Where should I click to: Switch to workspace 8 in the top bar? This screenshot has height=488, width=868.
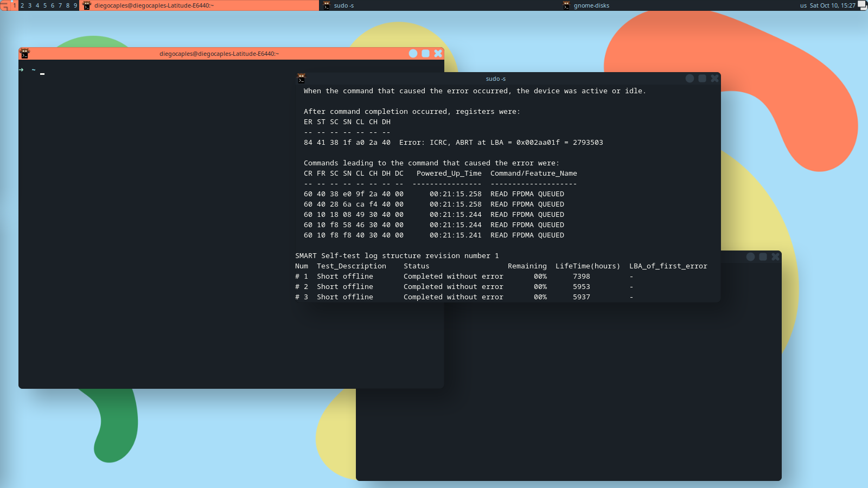point(68,5)
